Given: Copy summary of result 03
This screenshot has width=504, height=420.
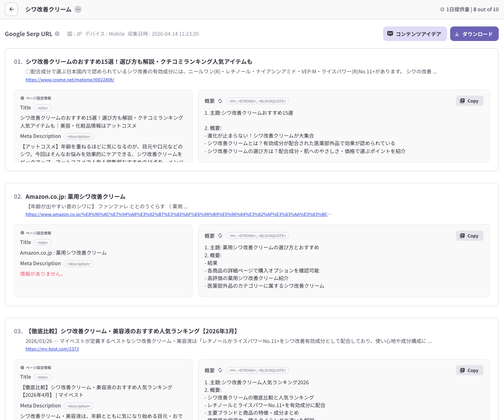Looking at the screenshot, I should pos(470,370).
